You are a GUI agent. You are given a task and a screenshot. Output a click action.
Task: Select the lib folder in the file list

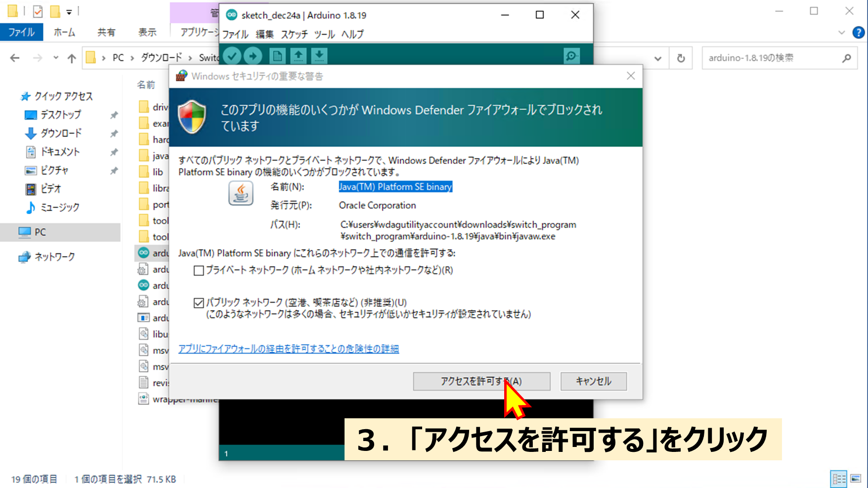(x=151, y=172)
